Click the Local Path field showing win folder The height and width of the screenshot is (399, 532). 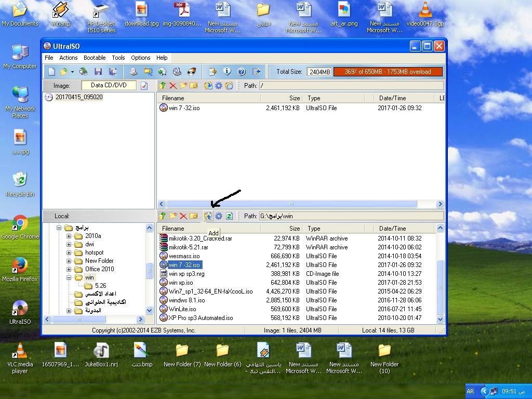click(351, 216)
